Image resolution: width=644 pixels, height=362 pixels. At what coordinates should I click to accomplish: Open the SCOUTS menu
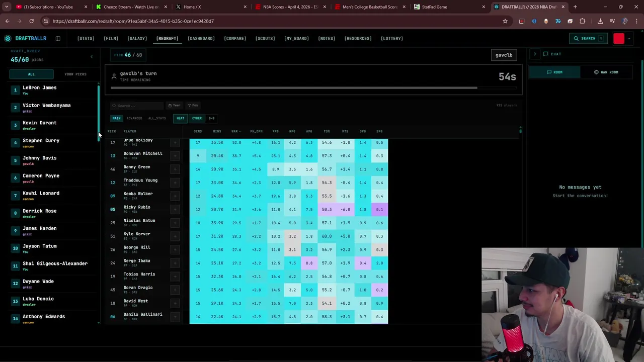click(x=265, y=38)
